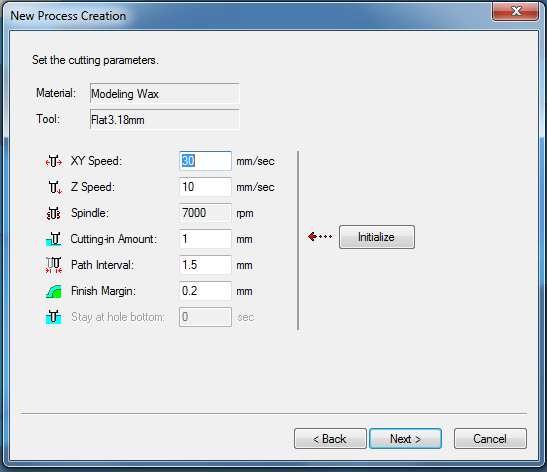This screenshot has width=547, height=472.
Task: Click the Path Interval label text
Action: tap(103, 265)
